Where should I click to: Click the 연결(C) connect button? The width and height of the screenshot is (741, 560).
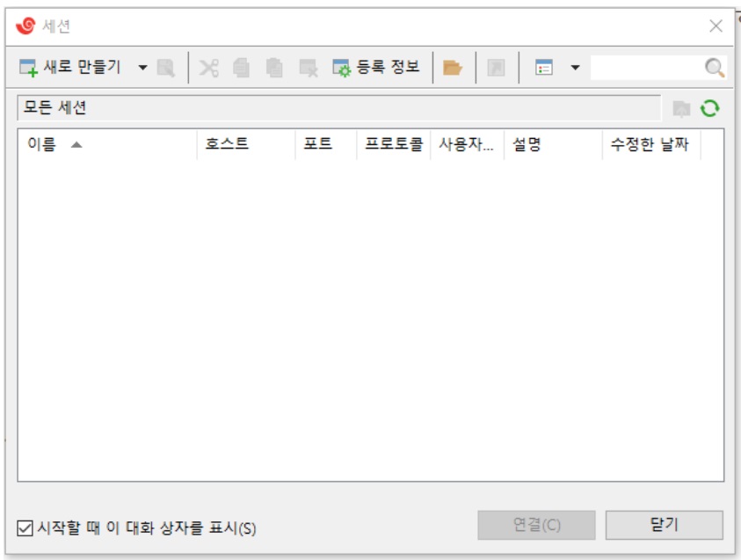[x=536, y=525]
